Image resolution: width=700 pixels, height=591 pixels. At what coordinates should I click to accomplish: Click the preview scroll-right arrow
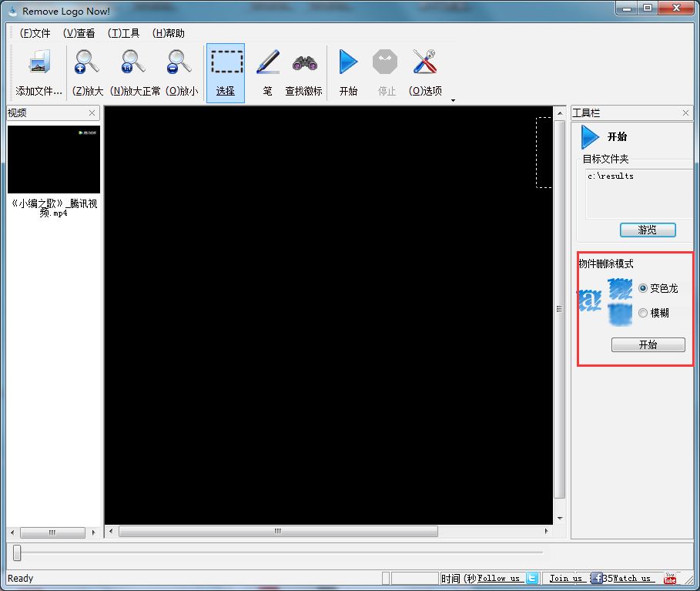pyautogui.click(x=546, y=531)
